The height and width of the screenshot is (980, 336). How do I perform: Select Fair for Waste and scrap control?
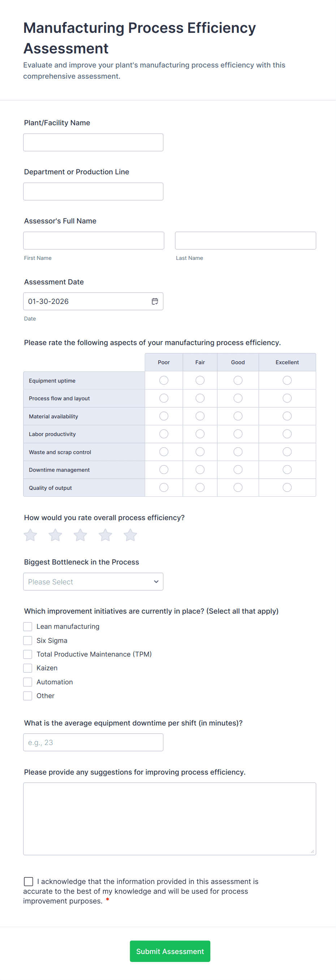200,452
